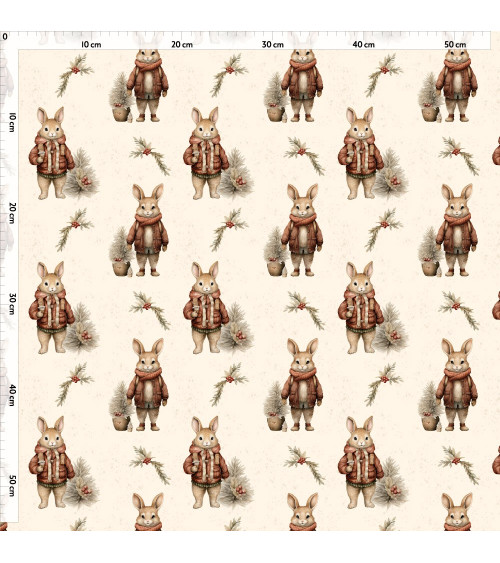The width and height of the screenshot is (500, 563).
Task: Click the 10 cm mark on top ruler
Action: 91,45
